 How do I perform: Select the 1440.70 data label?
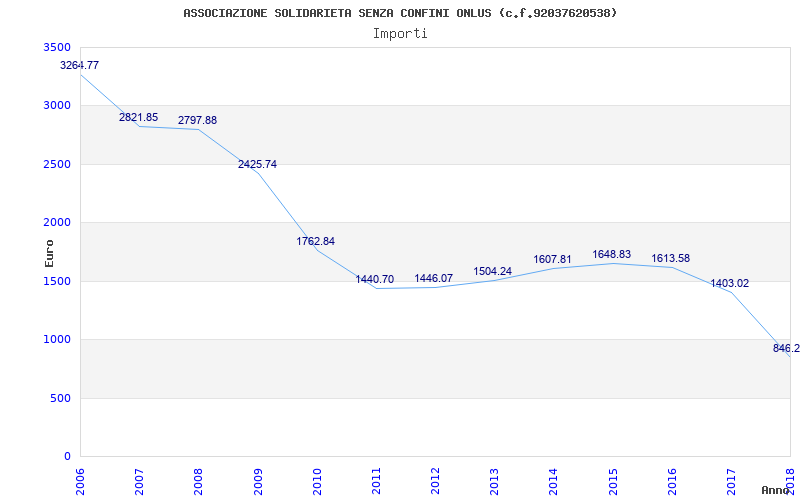[x=375, y=279]
